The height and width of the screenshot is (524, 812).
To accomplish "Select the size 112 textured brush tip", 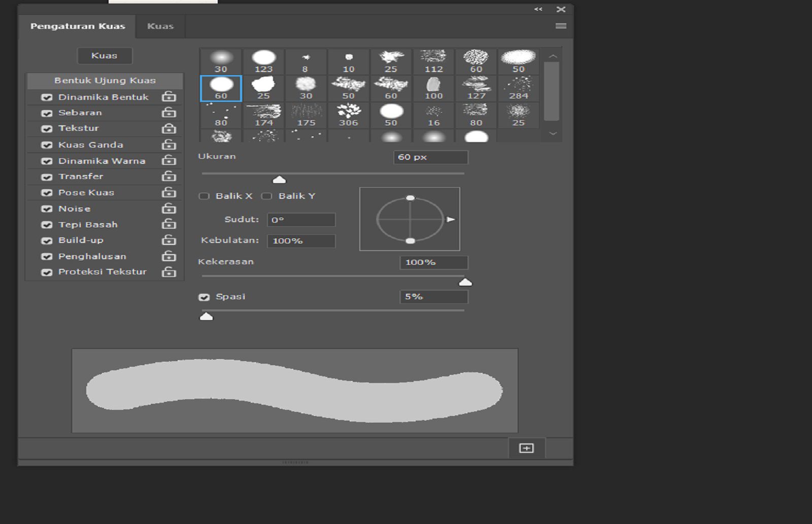I will coord(433,62).
